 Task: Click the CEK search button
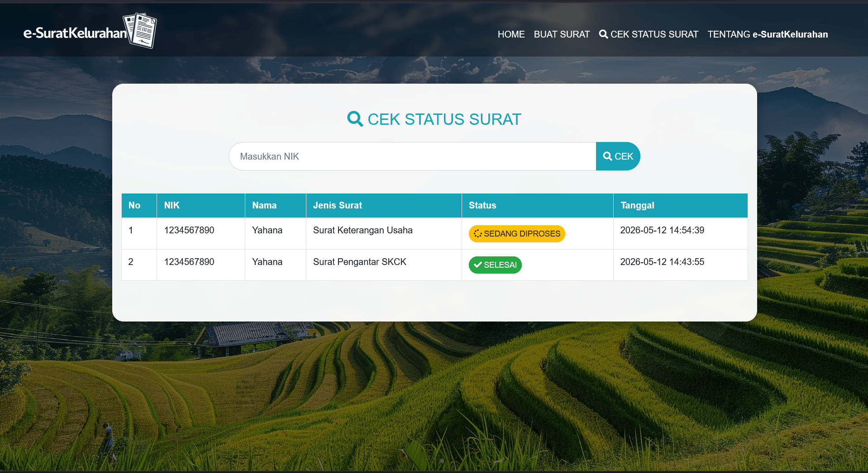(x=618, y=156)
